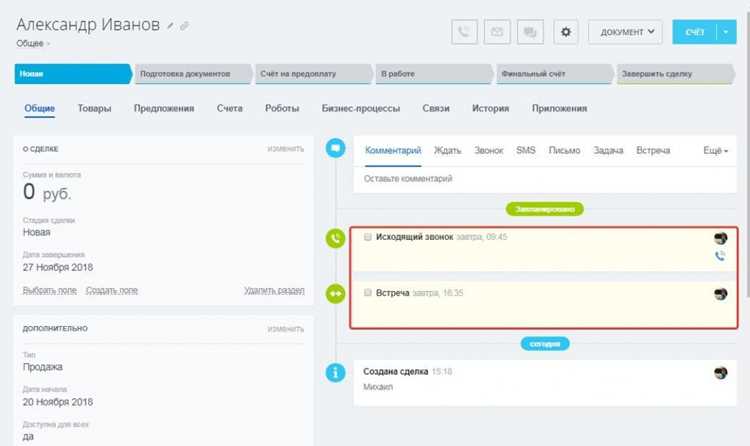Open the ДОКУМЕНТ dropdown

625,32
